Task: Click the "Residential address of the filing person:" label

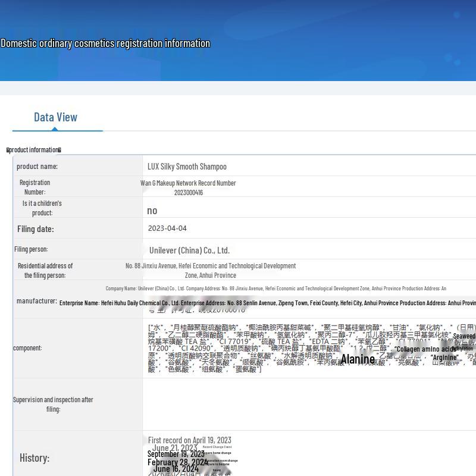Action: [x=45, y=271]
